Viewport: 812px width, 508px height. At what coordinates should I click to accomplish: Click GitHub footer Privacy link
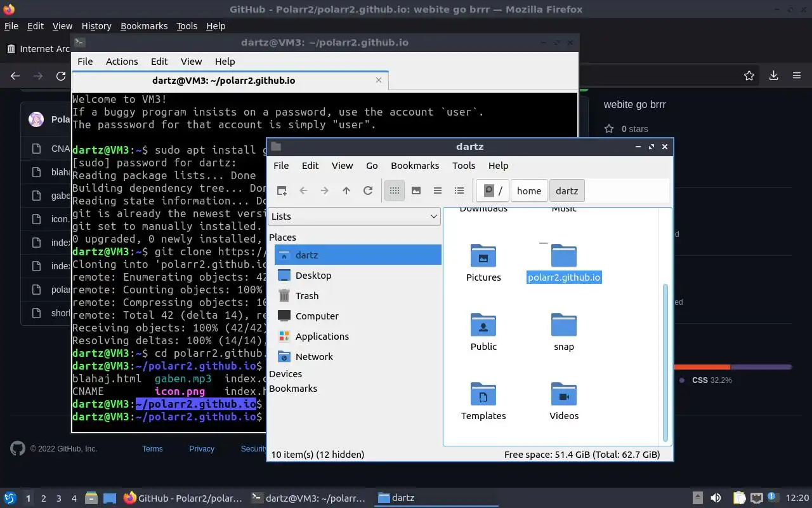point(202,449)
